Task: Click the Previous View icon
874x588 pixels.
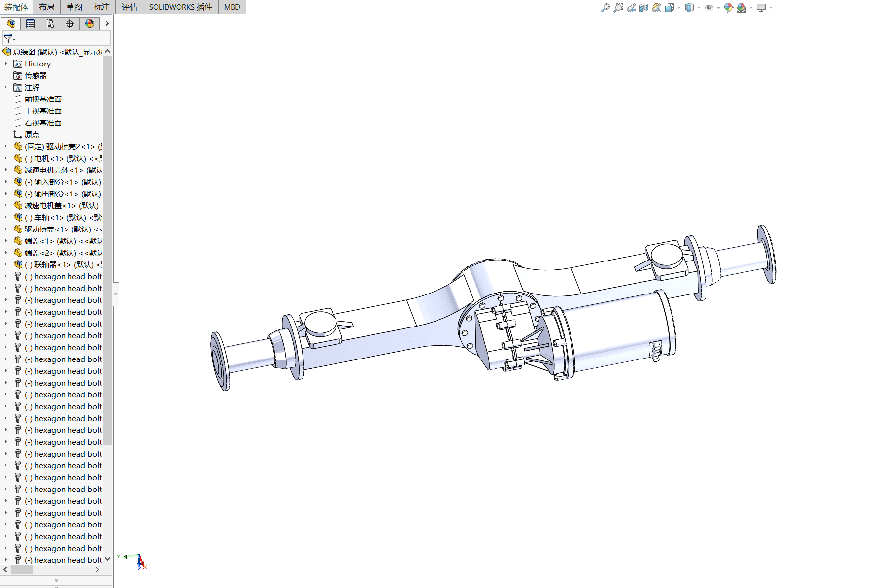Action: tap(631, 8)
